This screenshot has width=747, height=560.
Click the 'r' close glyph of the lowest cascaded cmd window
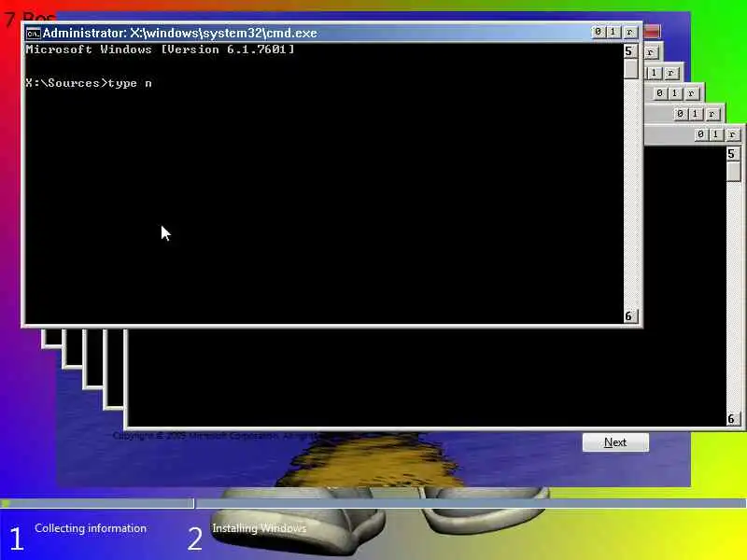coord(732,134)
